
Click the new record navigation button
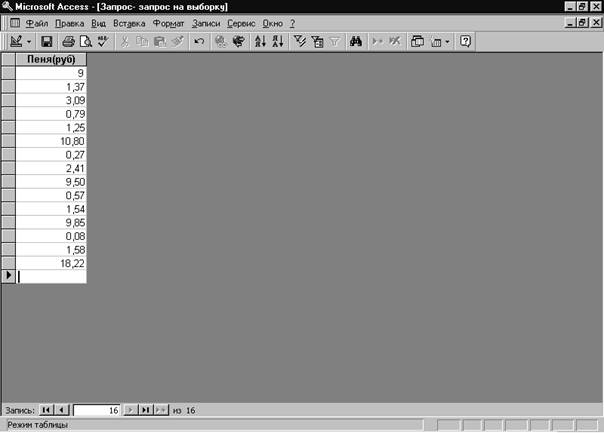coord(161,410)
